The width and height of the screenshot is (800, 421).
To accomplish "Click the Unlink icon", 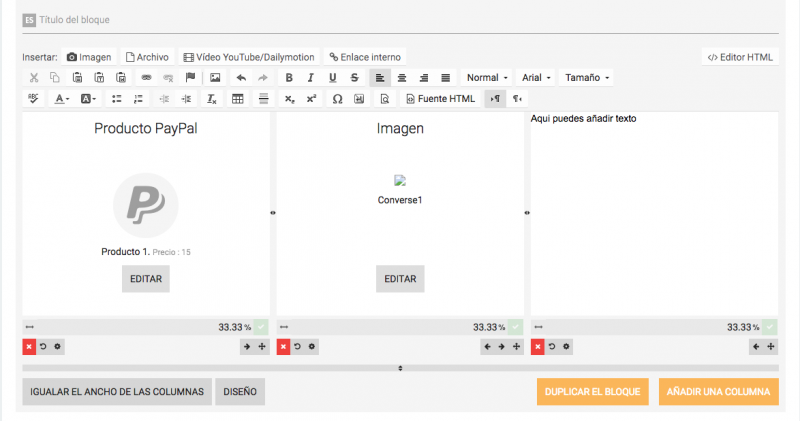I will 168,78.
